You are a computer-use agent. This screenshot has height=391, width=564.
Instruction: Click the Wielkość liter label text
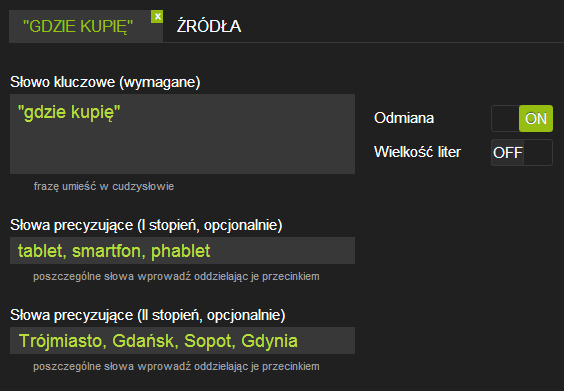tap(417, 152)
